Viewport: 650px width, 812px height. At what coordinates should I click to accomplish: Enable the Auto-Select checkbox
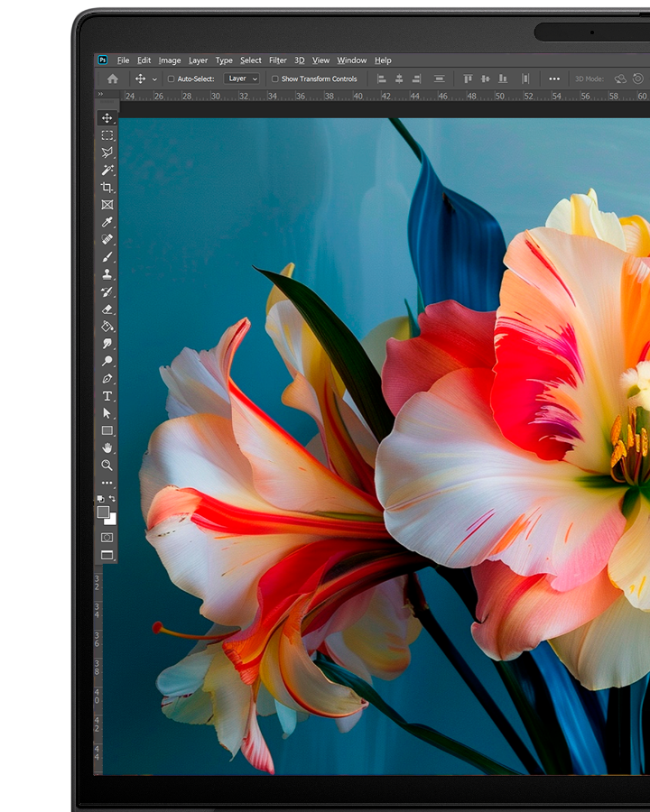coord(171,79)
